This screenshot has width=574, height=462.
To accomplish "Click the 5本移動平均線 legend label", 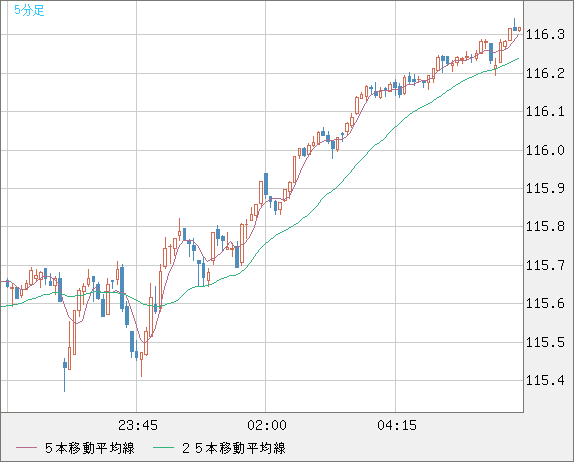I will click(90, 448).
